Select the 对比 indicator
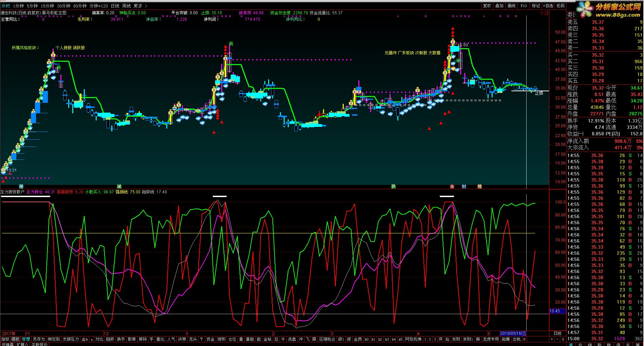 99,339
